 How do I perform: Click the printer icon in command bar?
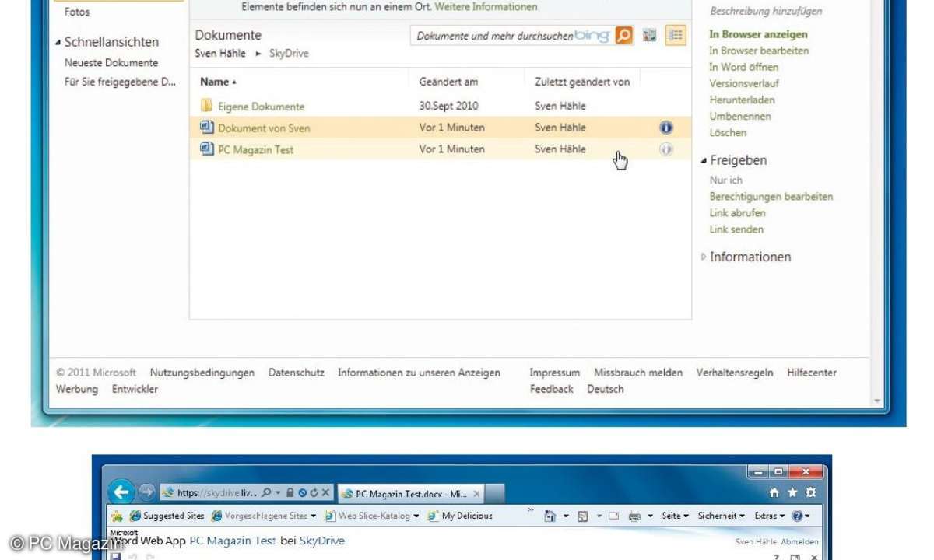pos(635,516)
